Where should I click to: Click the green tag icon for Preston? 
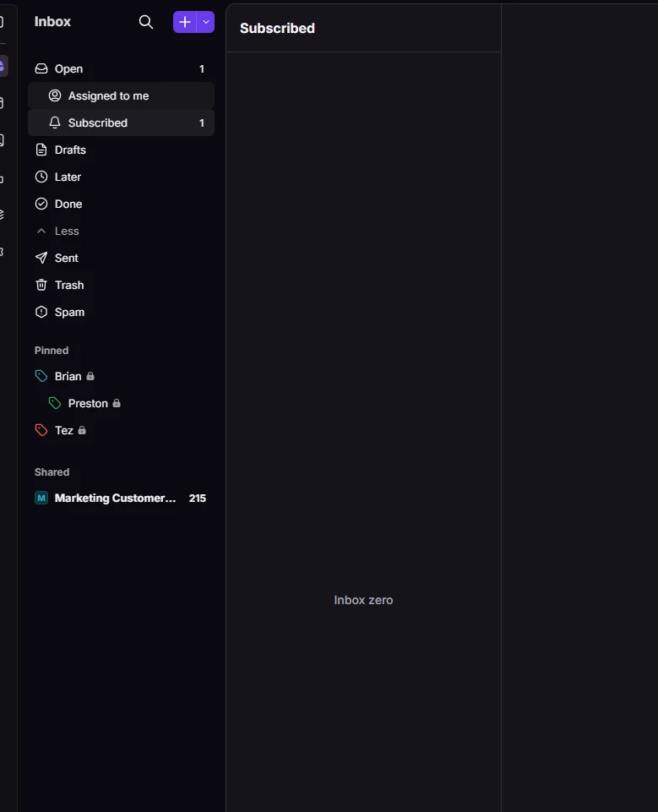55,403
